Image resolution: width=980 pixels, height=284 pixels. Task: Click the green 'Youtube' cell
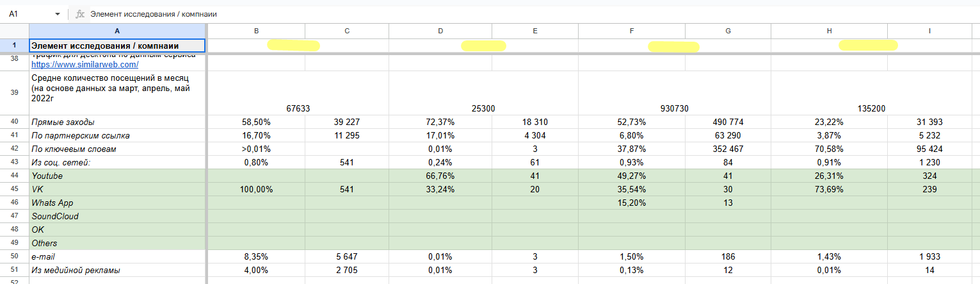tap(117, 176)
